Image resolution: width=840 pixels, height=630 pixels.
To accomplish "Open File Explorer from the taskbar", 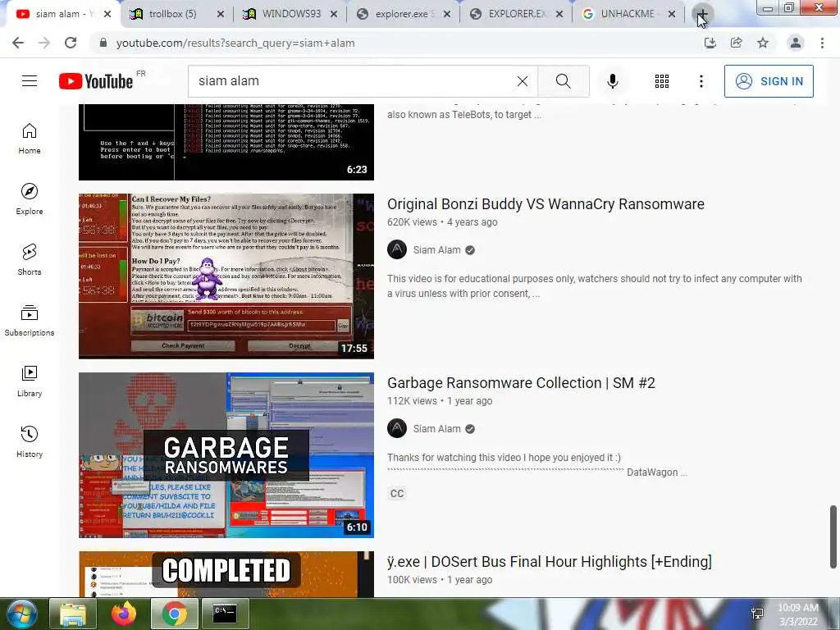I will (x=73, y=614).
